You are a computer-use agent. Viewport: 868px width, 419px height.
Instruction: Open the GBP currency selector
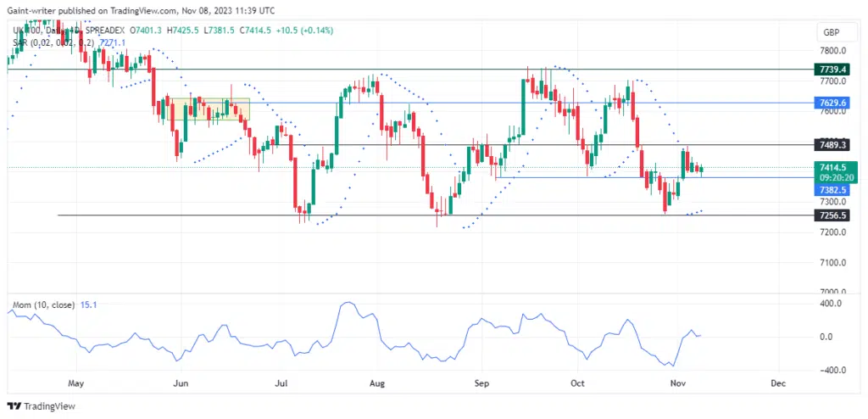[x=829, y=32]
